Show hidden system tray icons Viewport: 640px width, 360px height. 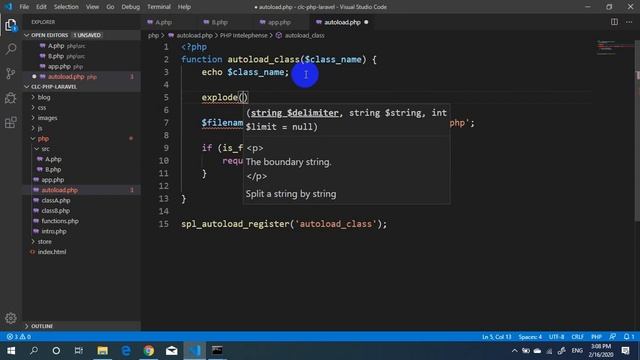[x=514, y=351]
